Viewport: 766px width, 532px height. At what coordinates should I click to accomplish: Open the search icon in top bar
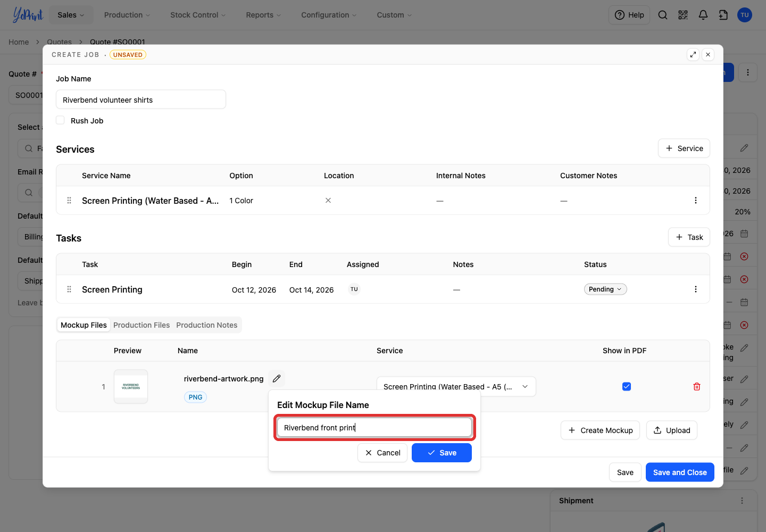[x=663, y=15]
